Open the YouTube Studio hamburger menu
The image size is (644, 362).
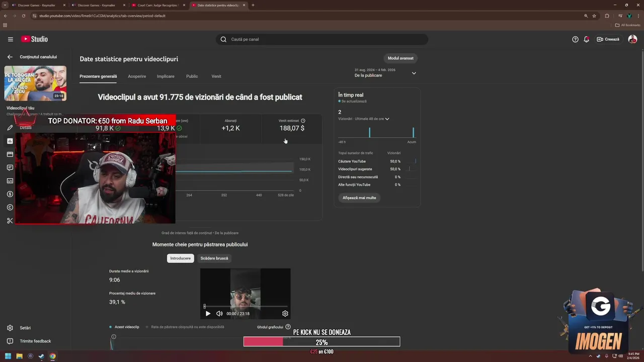click(10, 39)
